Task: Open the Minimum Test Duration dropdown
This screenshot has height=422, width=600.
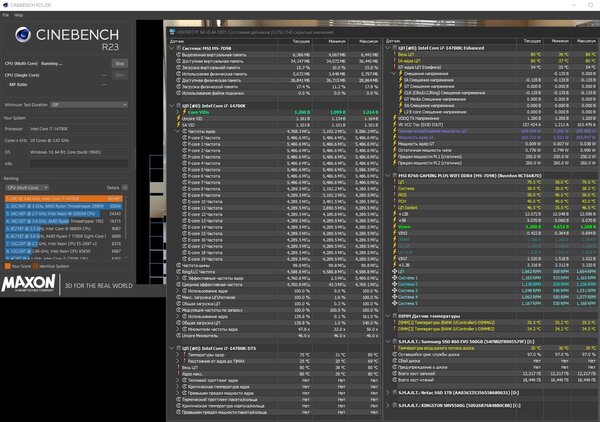Action: coord(89,104)
